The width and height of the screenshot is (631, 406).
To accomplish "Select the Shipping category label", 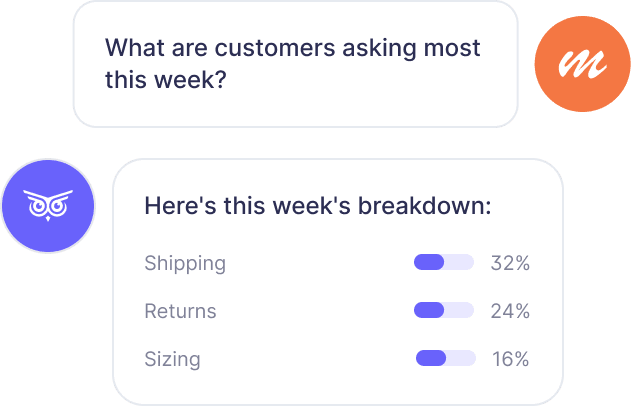I will tap(185, 264).
